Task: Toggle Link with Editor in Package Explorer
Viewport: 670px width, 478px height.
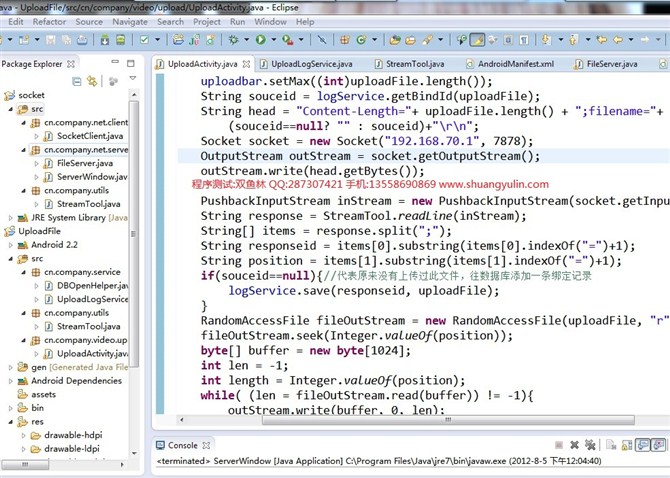Action: point(92,81)
